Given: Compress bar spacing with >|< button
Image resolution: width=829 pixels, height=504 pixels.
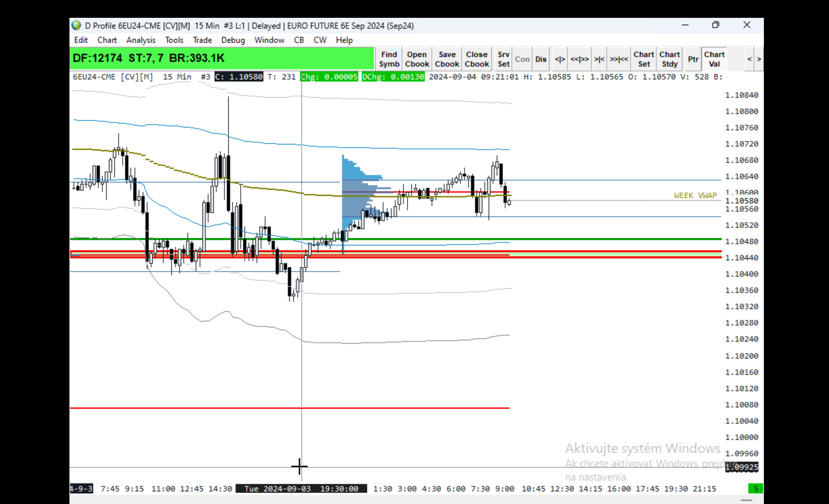Looking at the screenshot, I should 599,59.
